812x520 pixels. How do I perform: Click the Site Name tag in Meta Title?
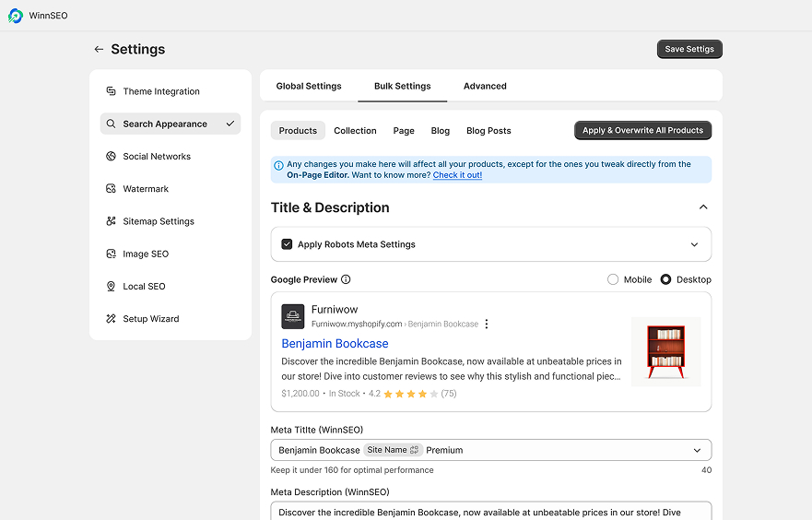tap(393, 450)
